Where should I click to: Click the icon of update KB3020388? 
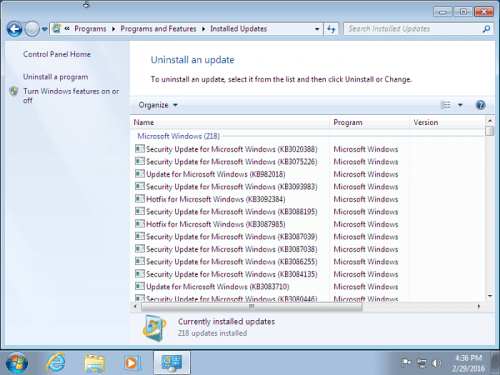140,149
